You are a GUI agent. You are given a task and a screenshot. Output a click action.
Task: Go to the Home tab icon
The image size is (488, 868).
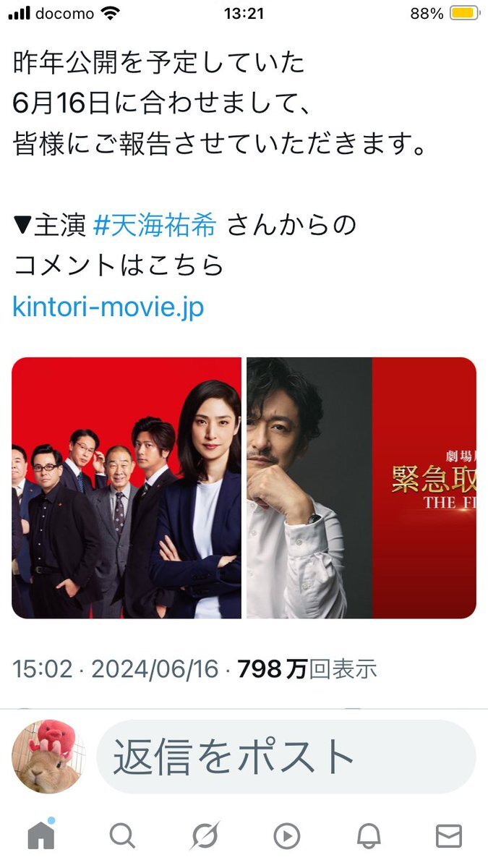pos(41,835)
